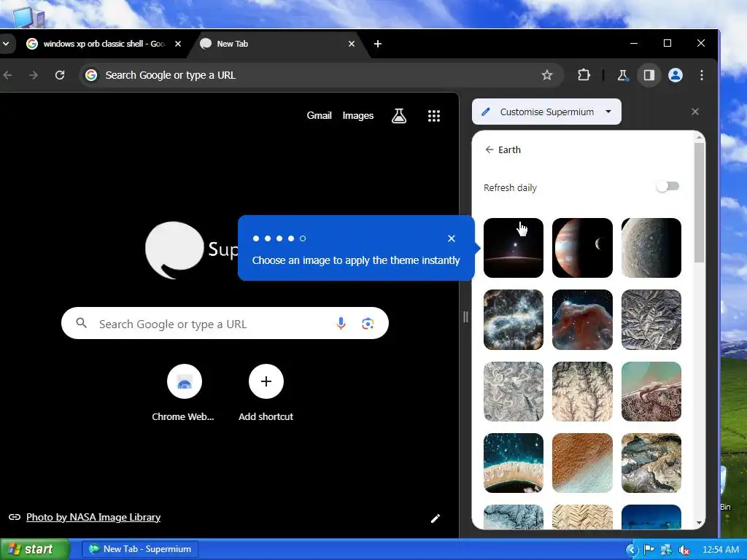Click the side panel resize handle

point(465,316)
